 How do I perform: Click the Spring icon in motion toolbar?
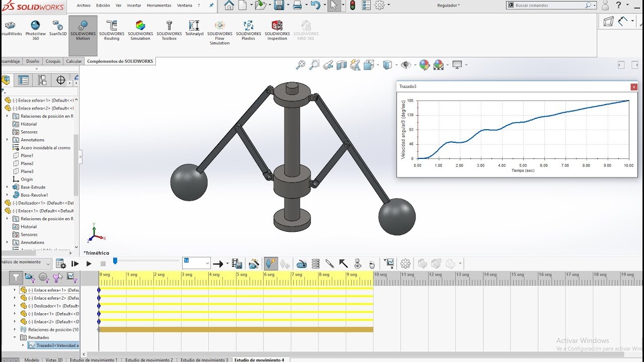[315, 263]
